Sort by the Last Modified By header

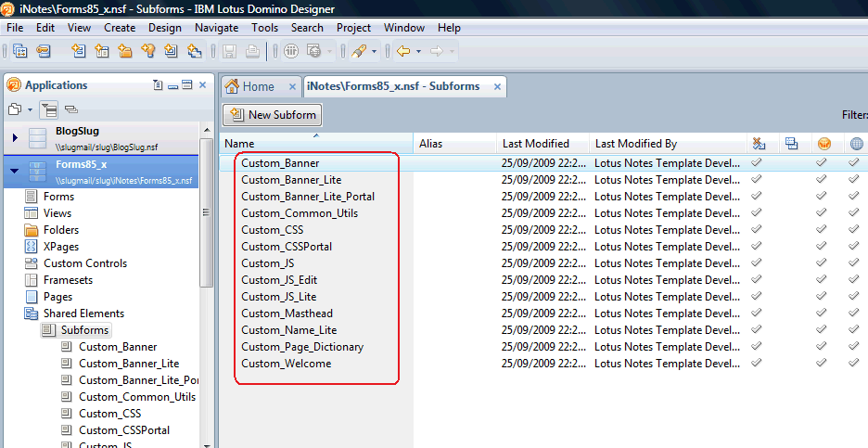pyautogui.click(x=668, y=144)
